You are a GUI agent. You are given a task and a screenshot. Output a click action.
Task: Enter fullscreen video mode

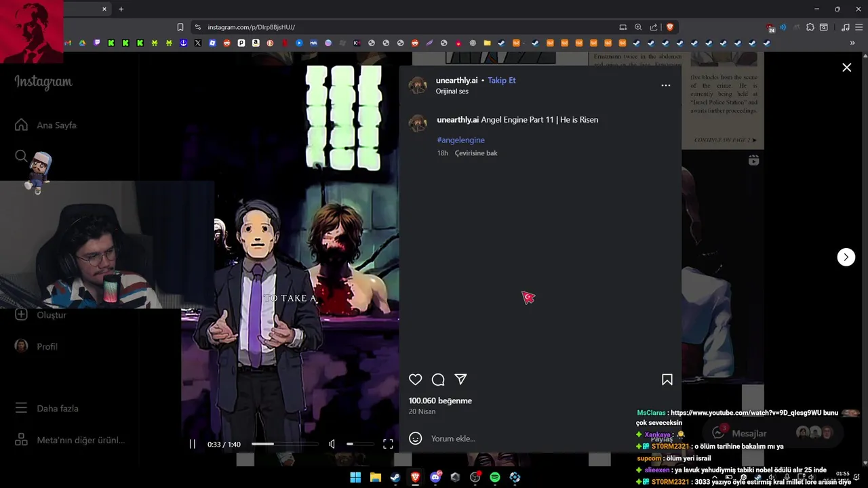pyautogui.click(x=388, y=444)
